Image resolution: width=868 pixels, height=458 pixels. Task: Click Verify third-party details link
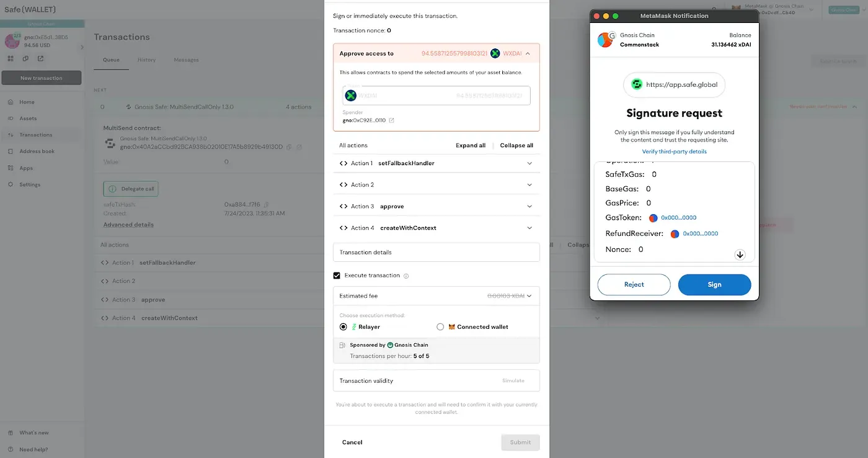pos(674,151)
